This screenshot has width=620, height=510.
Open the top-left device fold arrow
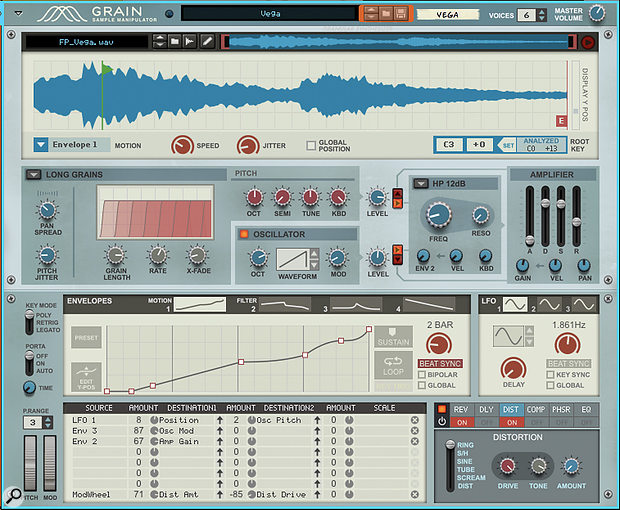[18, 13]
